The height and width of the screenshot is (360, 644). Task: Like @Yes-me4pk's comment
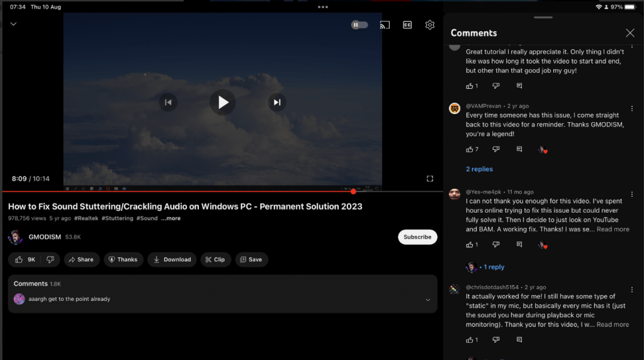(x=470, y=244)
